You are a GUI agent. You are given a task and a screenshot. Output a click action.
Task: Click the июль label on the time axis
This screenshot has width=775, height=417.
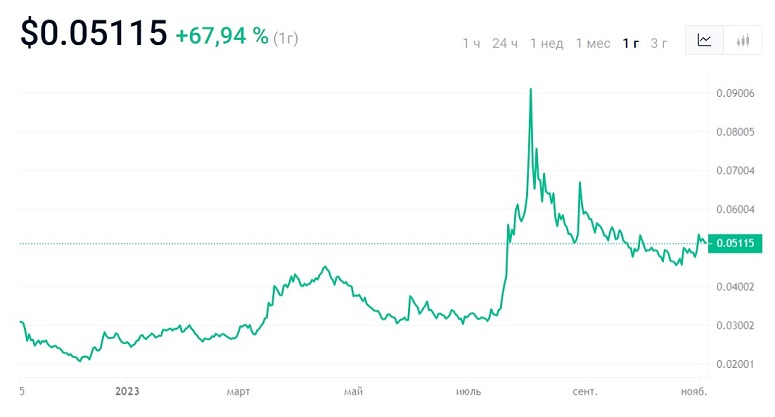click(465, 391)
